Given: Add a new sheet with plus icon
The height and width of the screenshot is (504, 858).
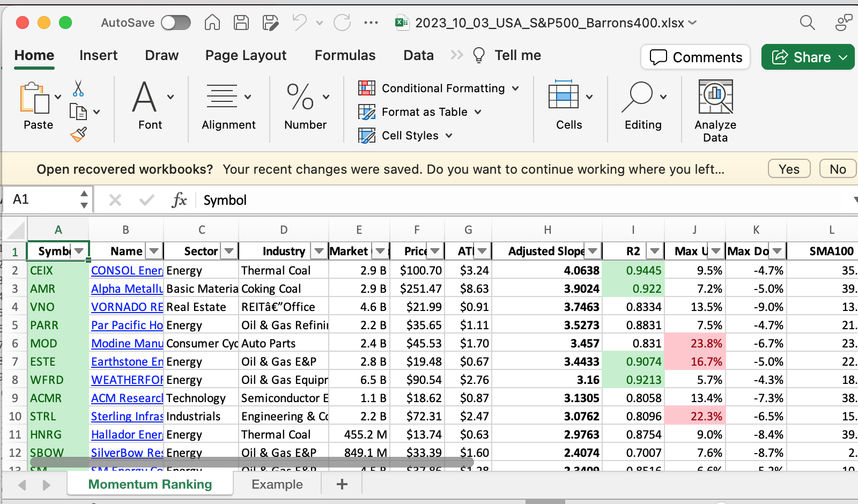Looking at the screenshot, I should 342,485.
